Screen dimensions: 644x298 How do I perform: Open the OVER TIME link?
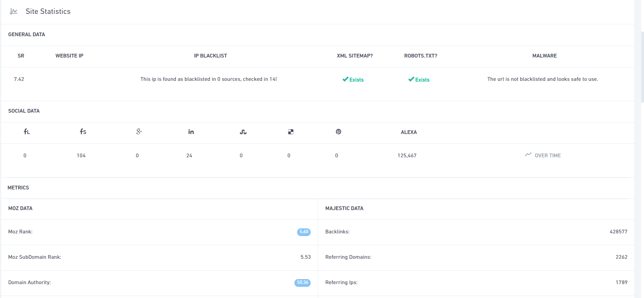point(548,156)
